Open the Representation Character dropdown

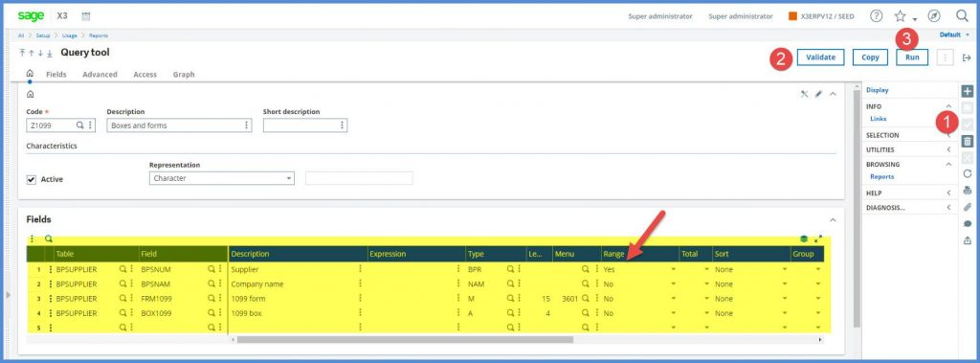tap(222, 178)
